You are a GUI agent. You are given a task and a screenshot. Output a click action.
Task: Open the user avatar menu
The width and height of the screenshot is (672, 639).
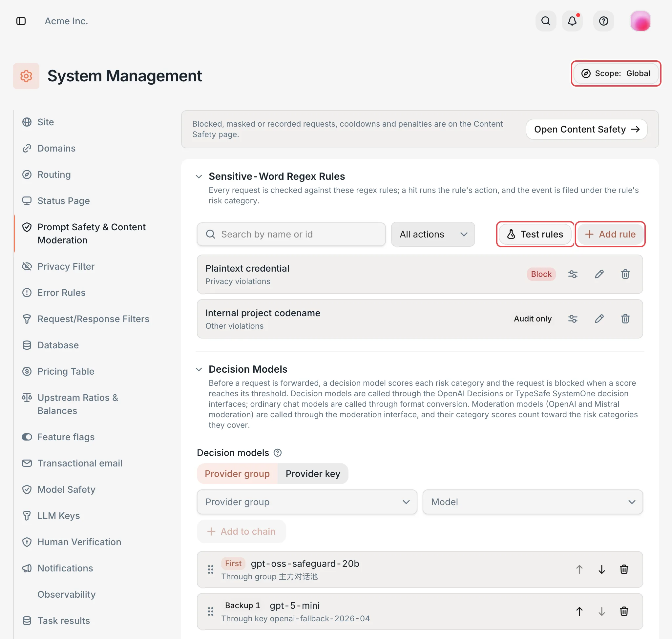point(640,21)
